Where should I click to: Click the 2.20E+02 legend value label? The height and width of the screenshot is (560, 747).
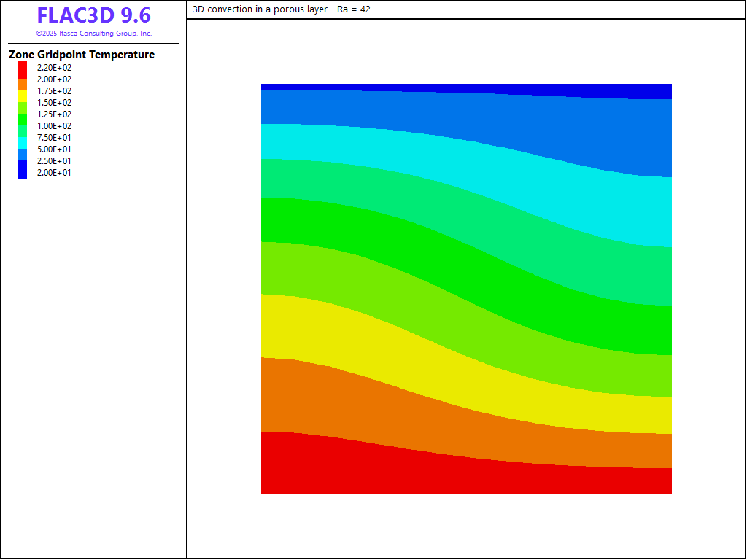[55, 68]
